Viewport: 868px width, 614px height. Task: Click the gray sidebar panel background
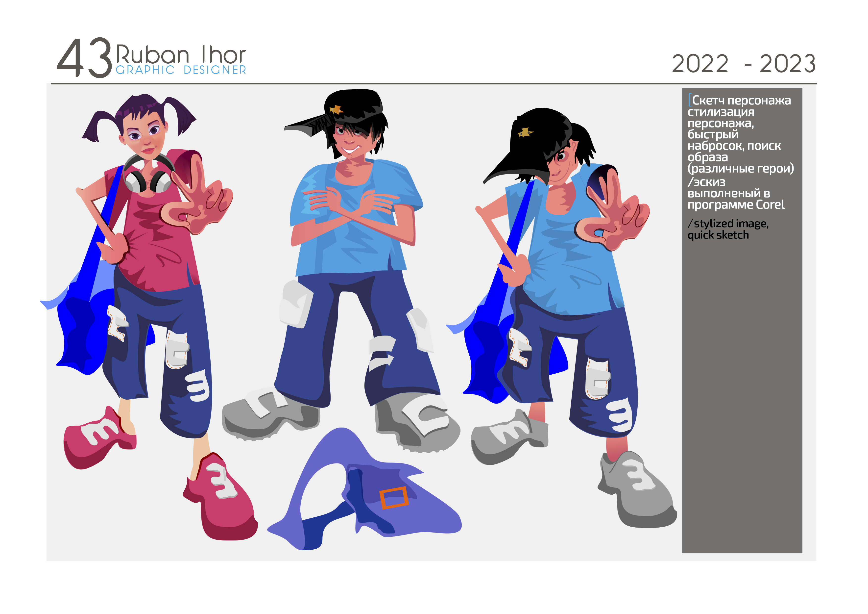742,397
